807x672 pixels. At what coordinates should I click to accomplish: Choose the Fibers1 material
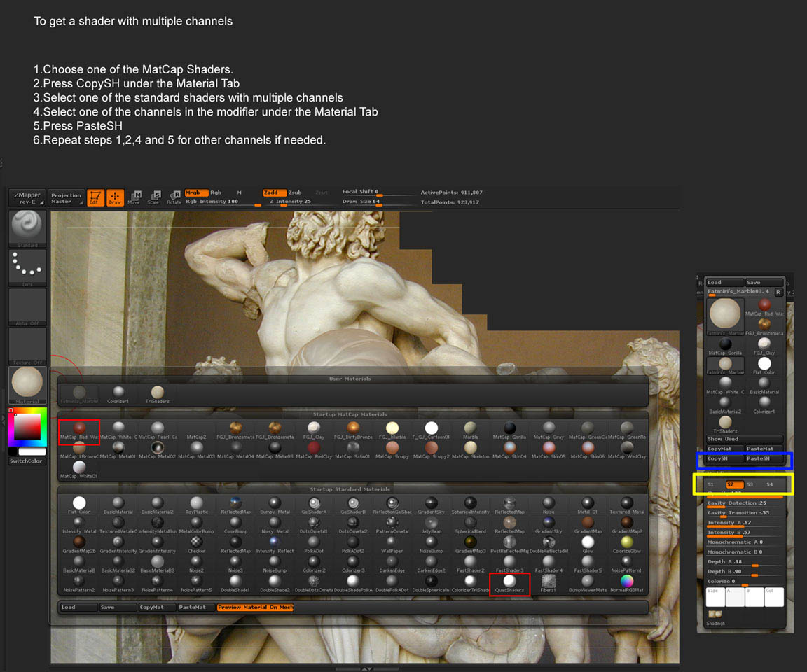[x=549, y=584]
